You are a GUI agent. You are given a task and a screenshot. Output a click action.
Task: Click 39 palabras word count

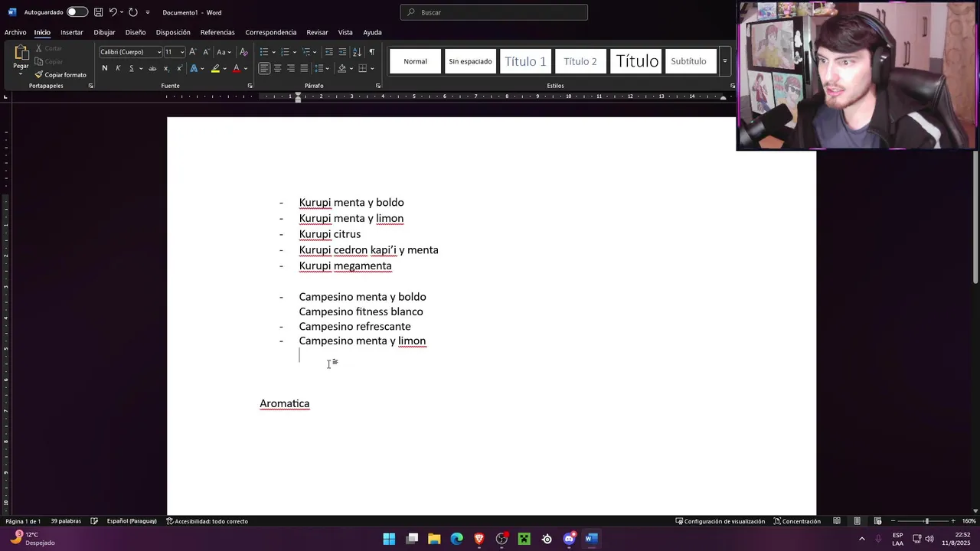(x=66, y=521)
